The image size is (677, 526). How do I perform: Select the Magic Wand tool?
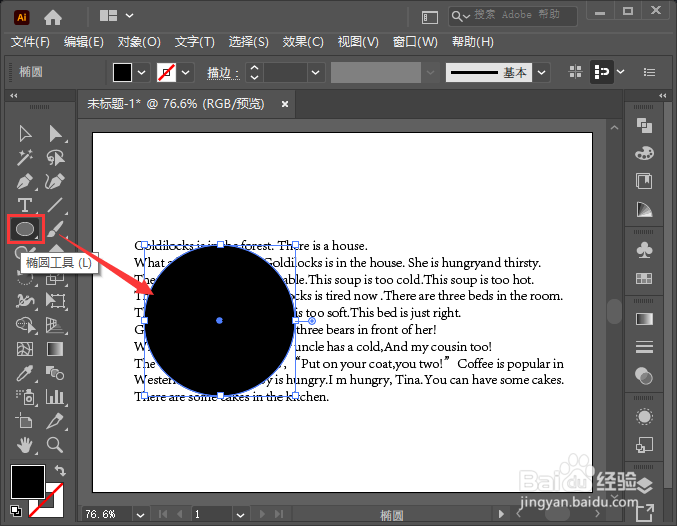(25, 158)
